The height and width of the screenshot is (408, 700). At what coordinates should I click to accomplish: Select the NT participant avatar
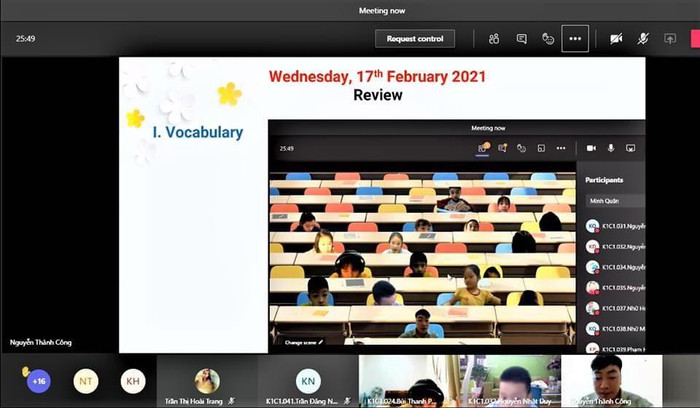tap(86, 381)
